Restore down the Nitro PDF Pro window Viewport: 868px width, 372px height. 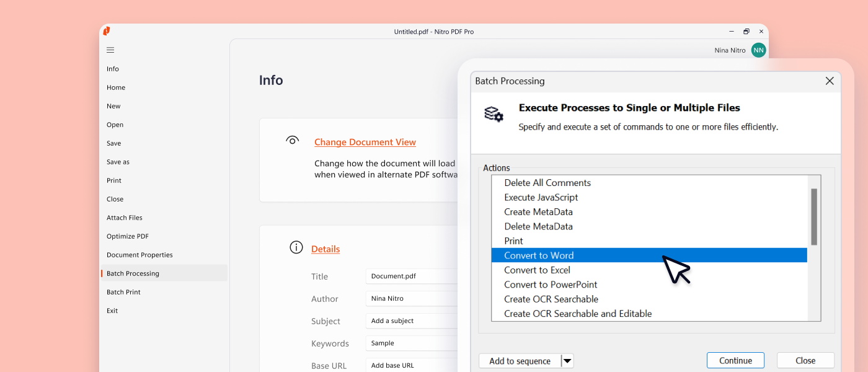[746, 32]
